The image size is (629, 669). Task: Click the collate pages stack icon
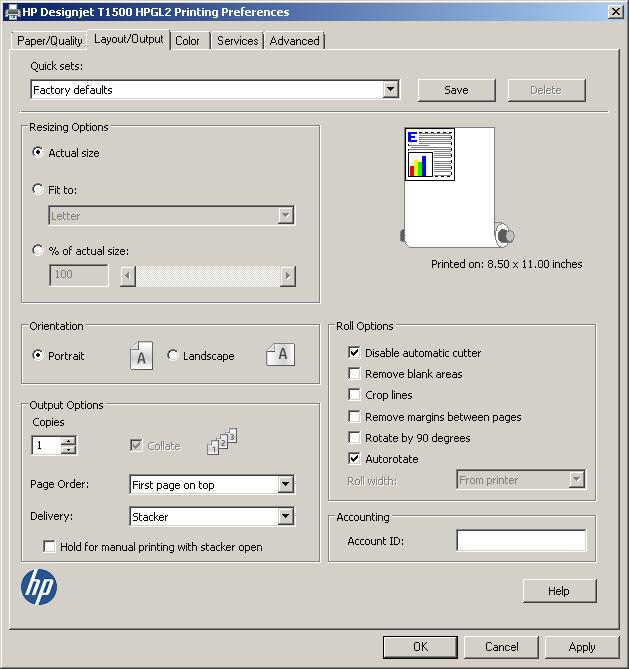click(x=222, y=441)
